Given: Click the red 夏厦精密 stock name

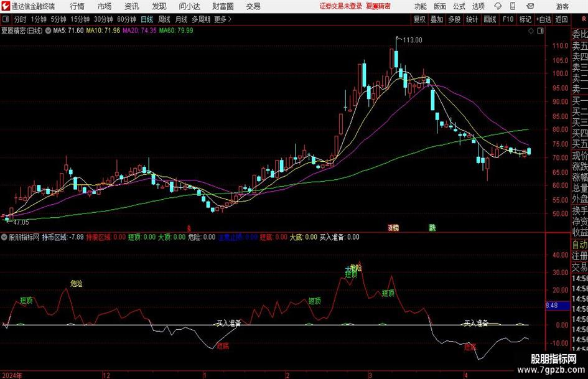Looking at the screenshot, I should pyautogui.click(x=378, y=6).
